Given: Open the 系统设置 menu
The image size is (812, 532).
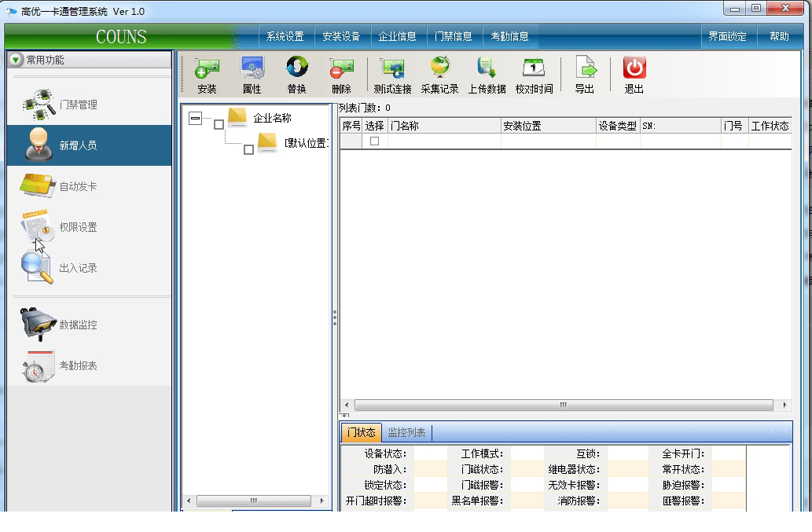Looking at the screenshot, I should (x=285, y=35).
